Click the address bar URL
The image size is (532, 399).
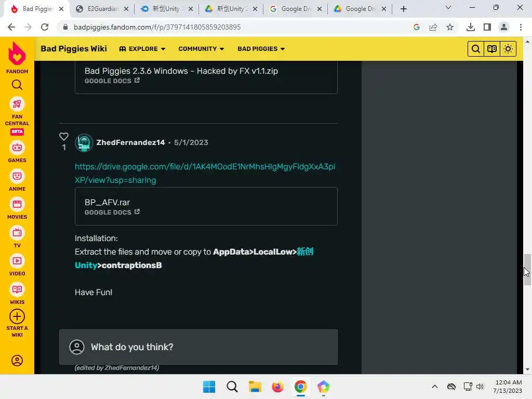[157, 27]
